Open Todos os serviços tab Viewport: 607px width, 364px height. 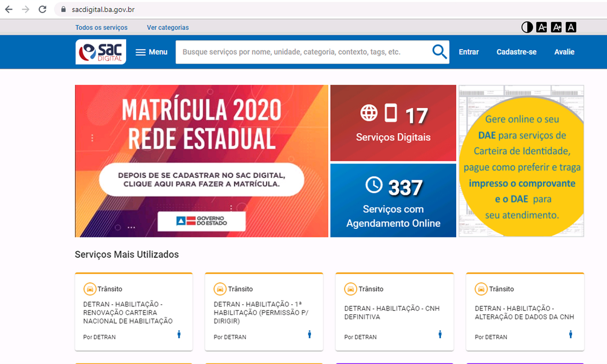pos(101,27)
